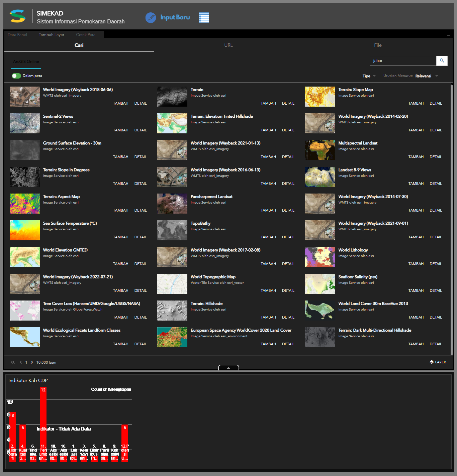Open the Cetak Peta tab
This screenshot has width=457, height=476.
tap(86, 35)
